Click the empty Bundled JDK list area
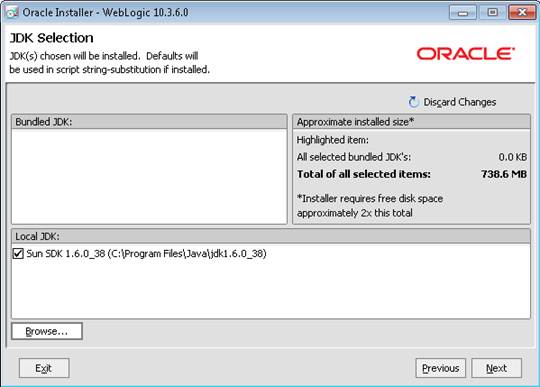The height and width of the screenshot is (387, 540). point(149,177)
